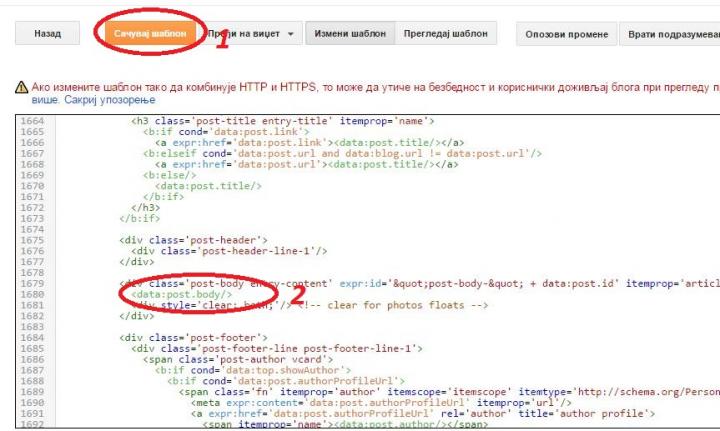Image resolution: width=720 pixels, height=431 pixels.
Task: Click the Назад button
Action: [x=47, y=34]
